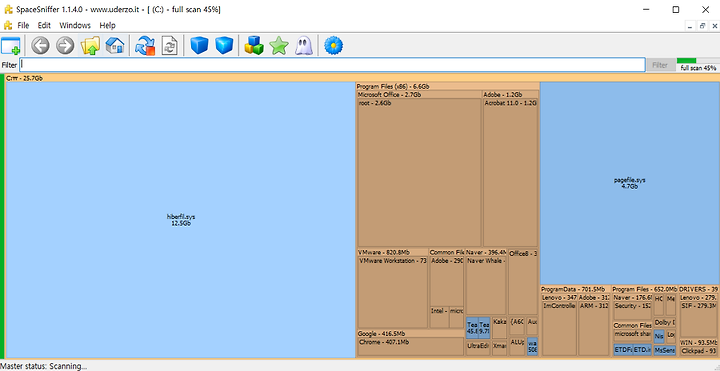This screenshot has height=371, width=720.
Task: Go forward with right arrow icon
Action: pos(65,46)
